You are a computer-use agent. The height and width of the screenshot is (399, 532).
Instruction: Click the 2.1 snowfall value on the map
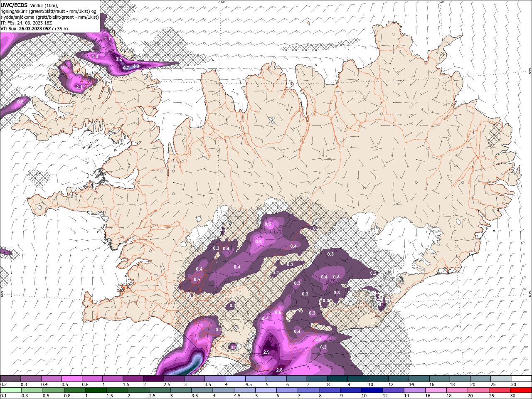coord(79,87)
